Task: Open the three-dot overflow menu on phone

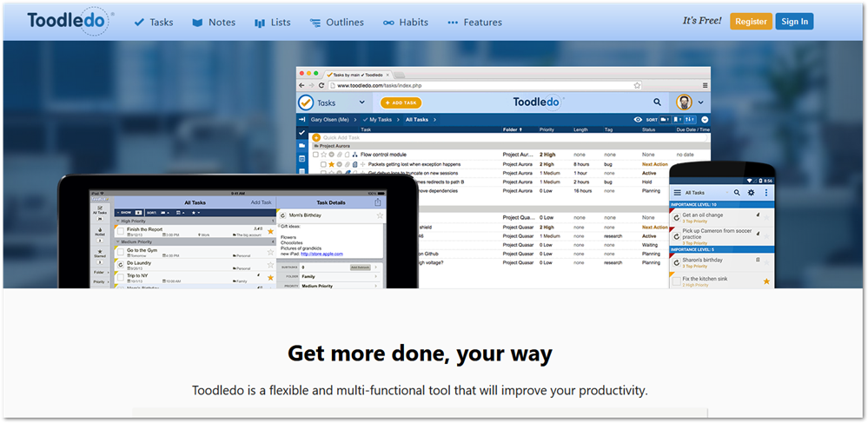Action: 766,193
